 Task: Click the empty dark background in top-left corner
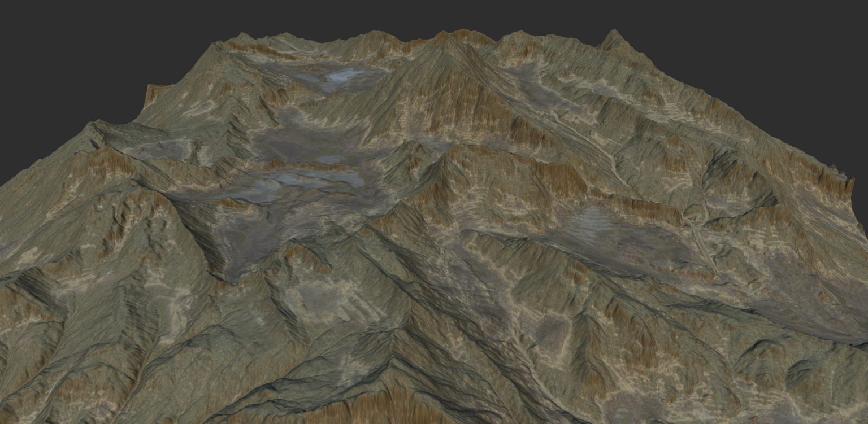click(x=57, y=34)
